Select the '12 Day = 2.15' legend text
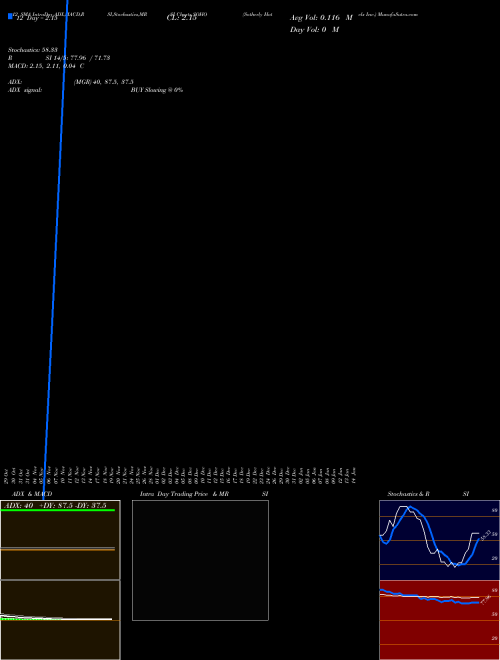Viewport: 500px width, 660px height. point(36,19)
